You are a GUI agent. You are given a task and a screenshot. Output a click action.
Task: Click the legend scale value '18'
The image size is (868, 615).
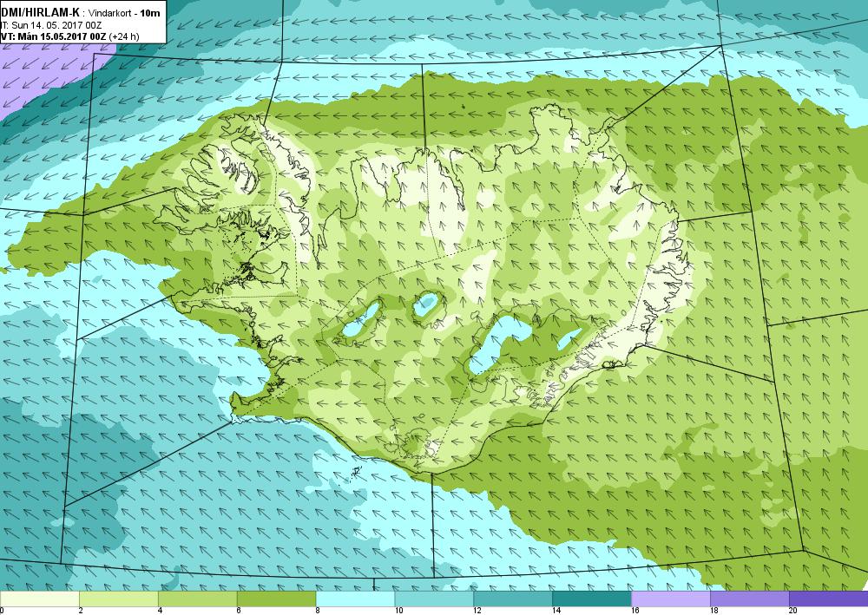(x=713, y=611)
